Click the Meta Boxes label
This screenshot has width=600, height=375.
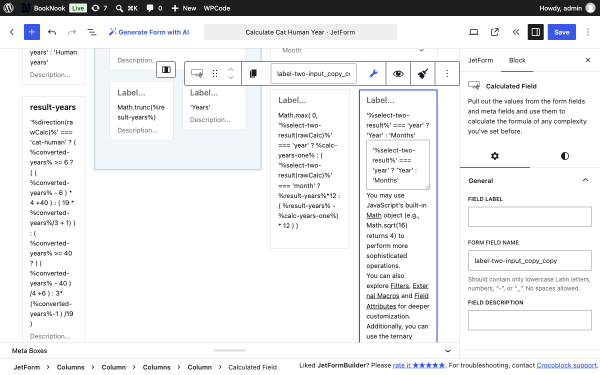(29, 351)
